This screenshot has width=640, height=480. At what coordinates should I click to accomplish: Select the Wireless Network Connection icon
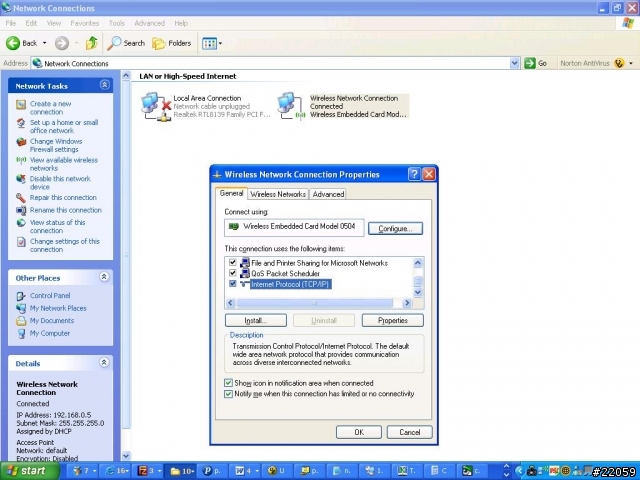292,107
